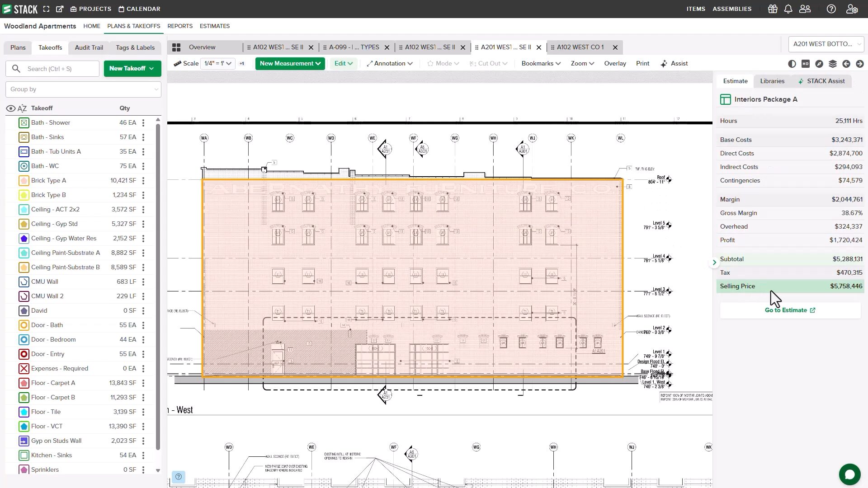The image size is (868, 488).
Task: Open the Annotation dropdown
Action: [389, 64]
